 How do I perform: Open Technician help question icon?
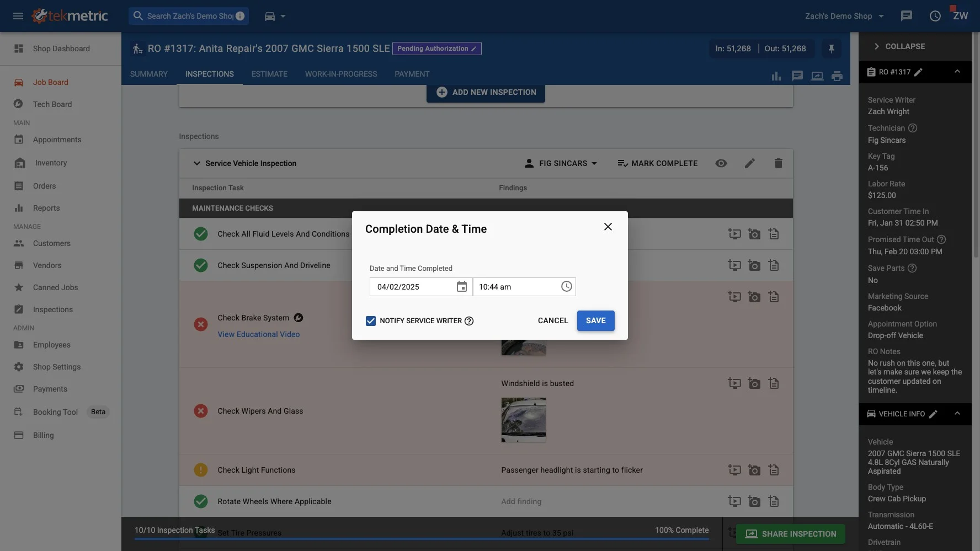913,128
